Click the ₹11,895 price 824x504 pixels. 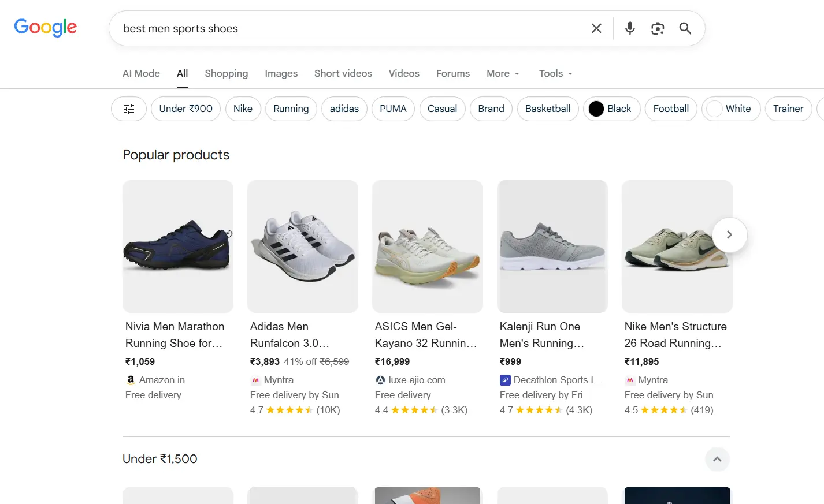pos(642,361)
